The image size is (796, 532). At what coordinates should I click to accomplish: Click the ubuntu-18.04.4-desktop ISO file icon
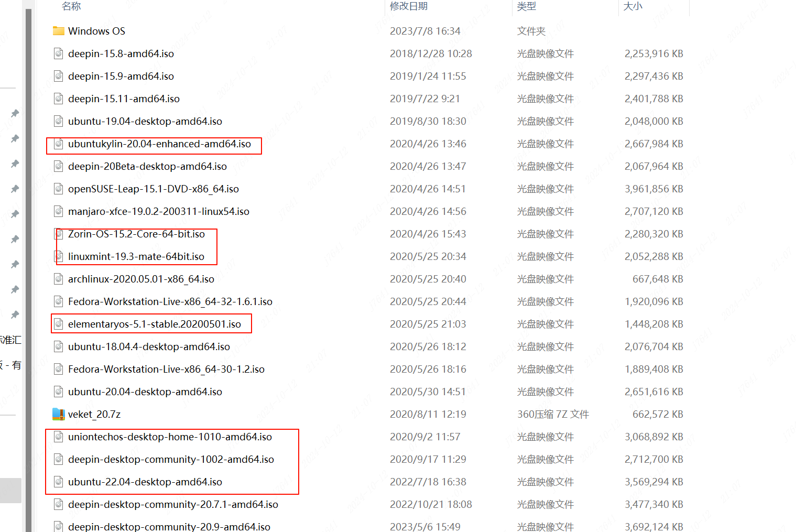59,346
